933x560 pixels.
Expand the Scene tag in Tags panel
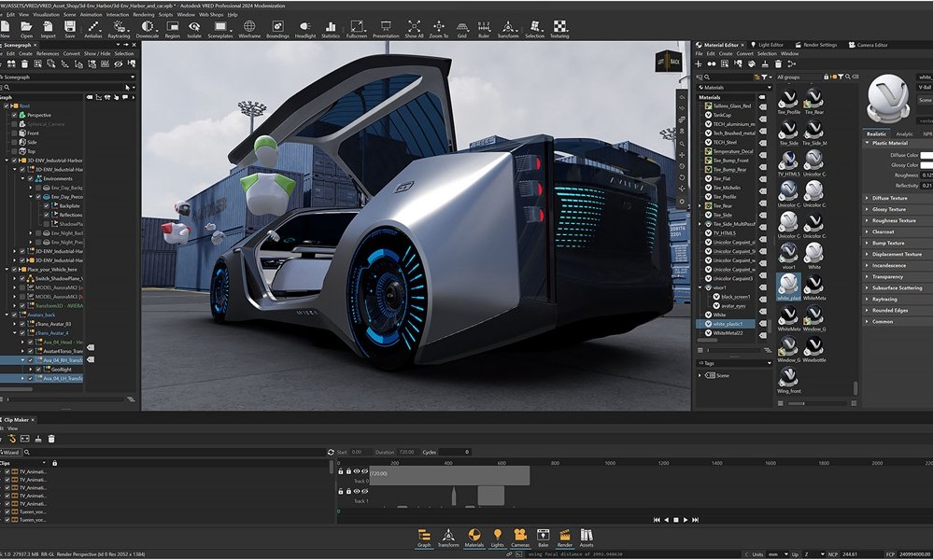(x=700, y=375)
